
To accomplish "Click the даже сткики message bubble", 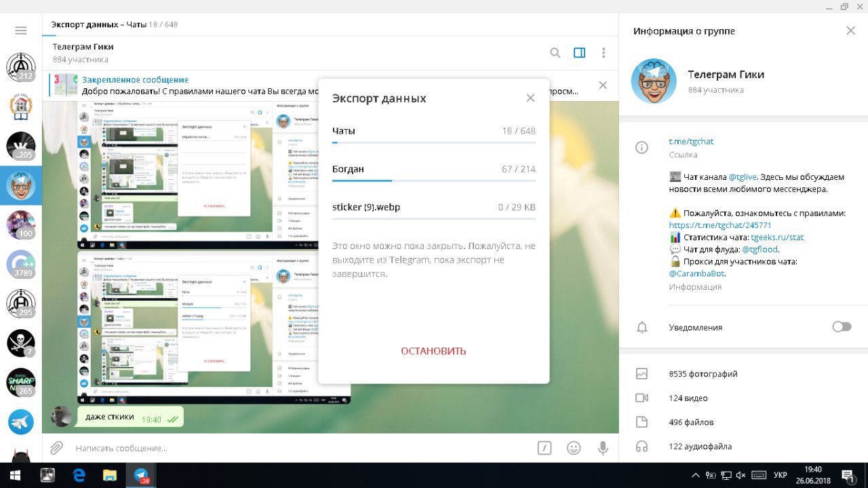I will 131,417.
